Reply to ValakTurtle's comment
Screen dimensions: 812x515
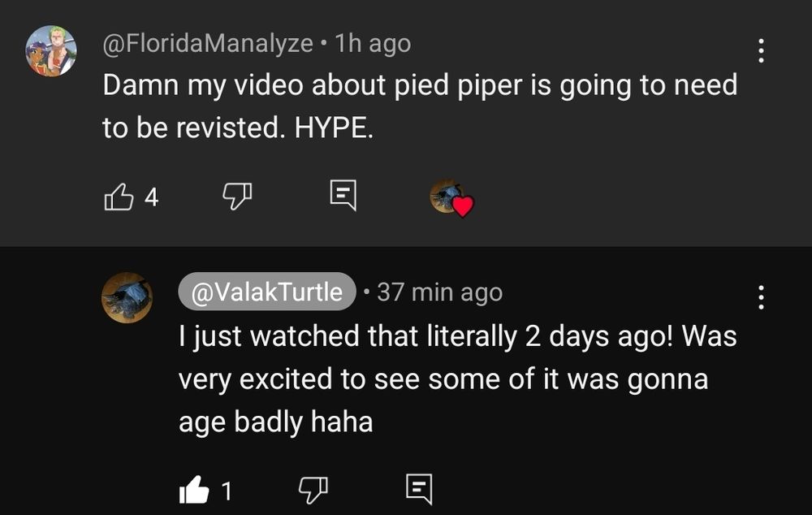click(418, 489)
